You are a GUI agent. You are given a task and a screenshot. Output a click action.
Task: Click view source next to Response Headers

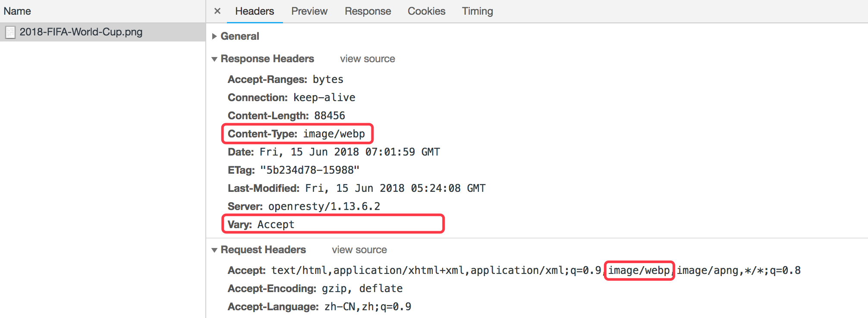(x=368, y=59)
